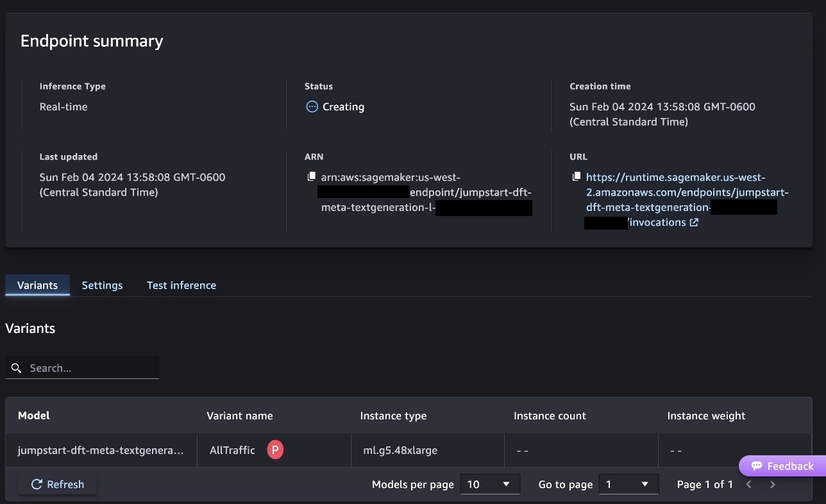Refresh the variants table
The width and height of the screenshot is (826, 504).
click(58, 484)
